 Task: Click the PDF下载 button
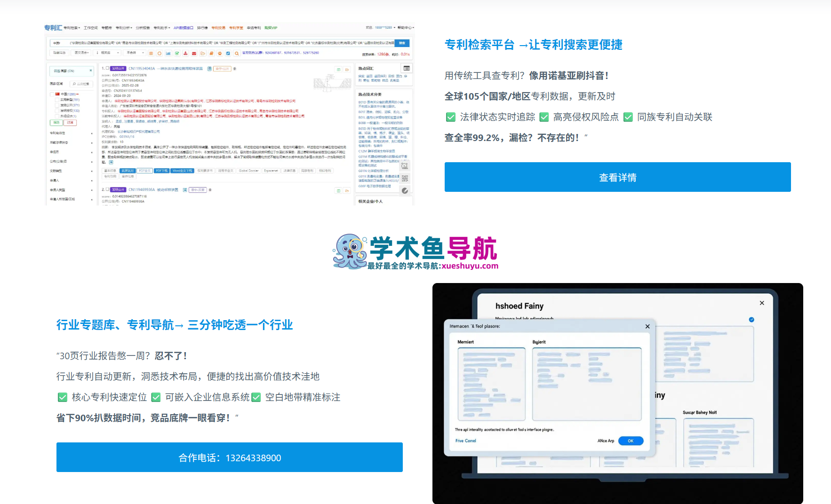tap(162, 171)
